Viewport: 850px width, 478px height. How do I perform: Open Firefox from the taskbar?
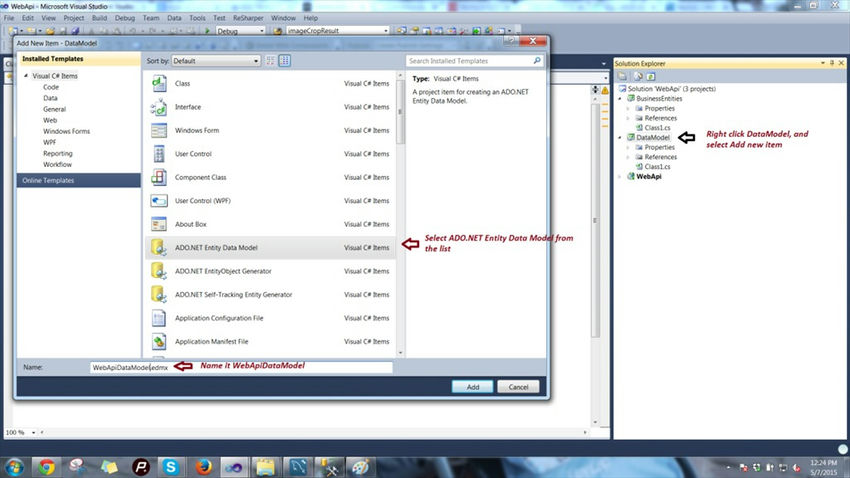(x=203, y=467)
